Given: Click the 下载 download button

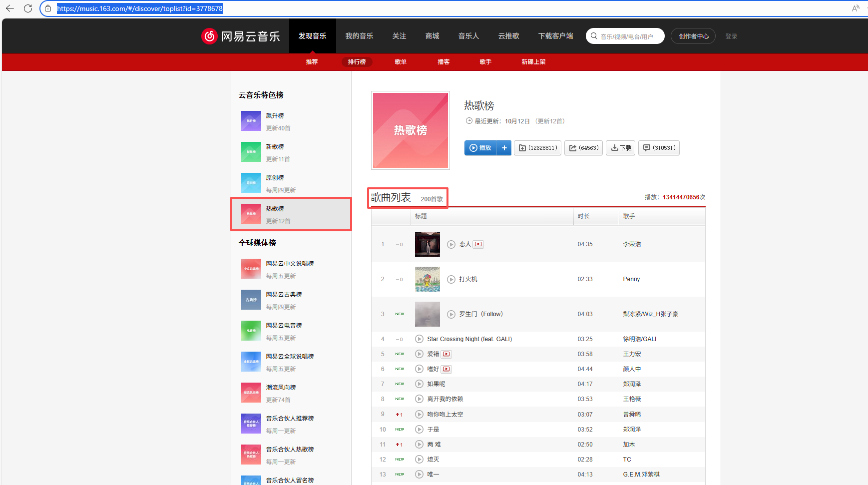Looking at the screenshot, I should tap(621, 148).
